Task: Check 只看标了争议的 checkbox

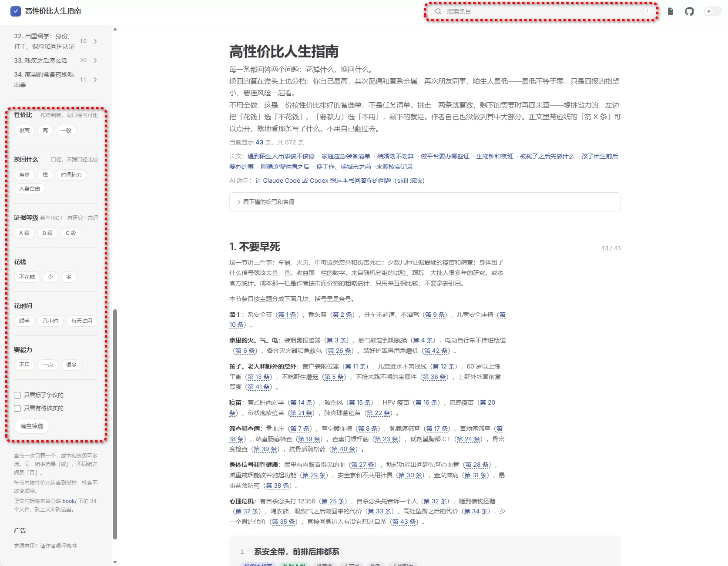Action: [17, 395]
